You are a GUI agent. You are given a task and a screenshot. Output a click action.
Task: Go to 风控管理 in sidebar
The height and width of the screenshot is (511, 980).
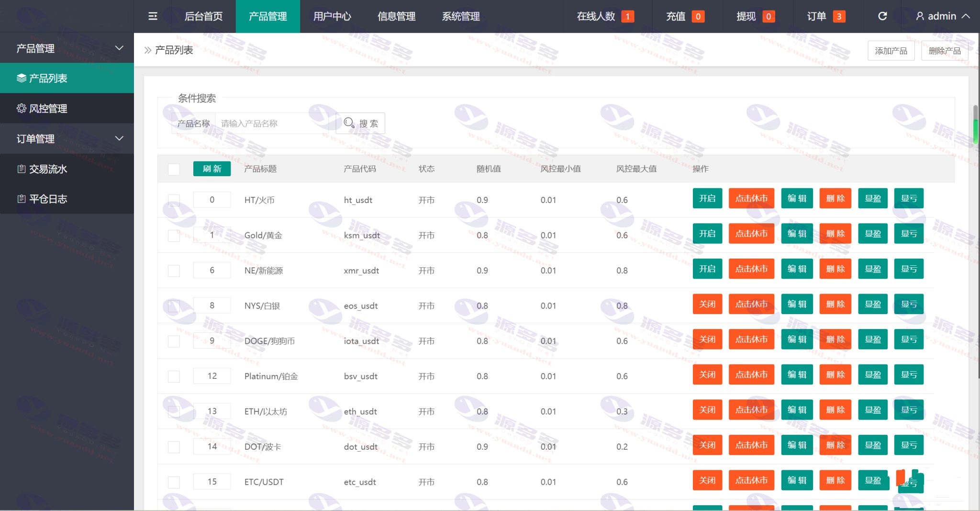click(67, 108)
